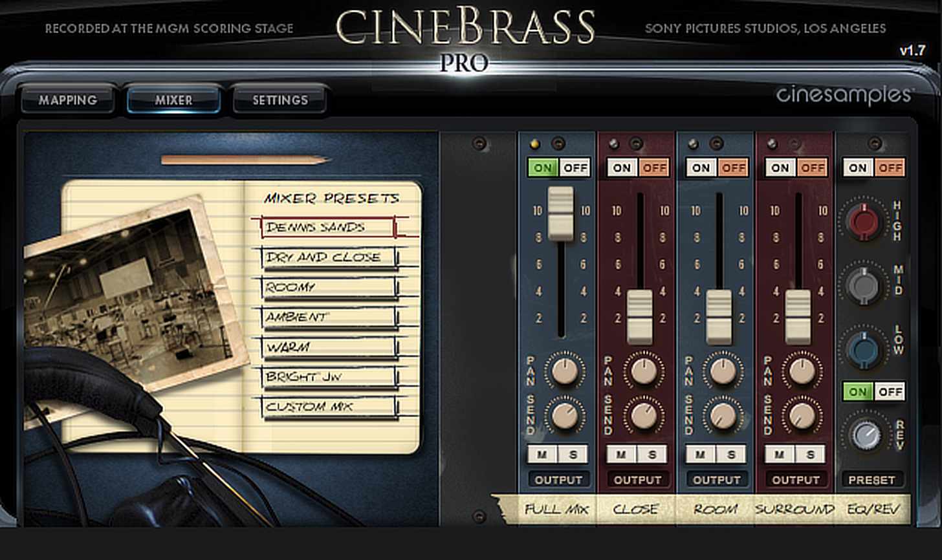942x560 pixels.
Task: Turn the Full Mix channel ON
Action: coord(543,168)
